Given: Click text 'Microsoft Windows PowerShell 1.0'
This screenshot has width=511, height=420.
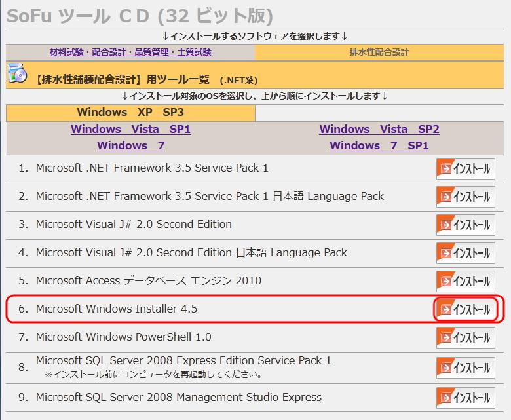Looking at the screenshot, I should coord(124,337).
